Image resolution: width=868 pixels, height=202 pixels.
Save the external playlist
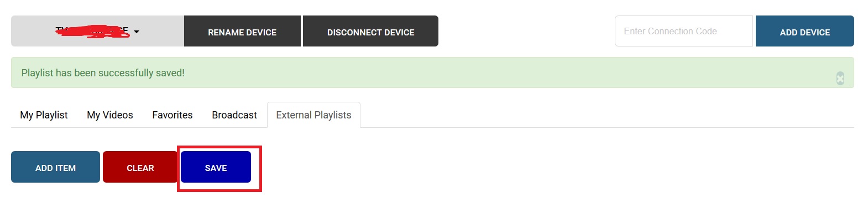216,167
